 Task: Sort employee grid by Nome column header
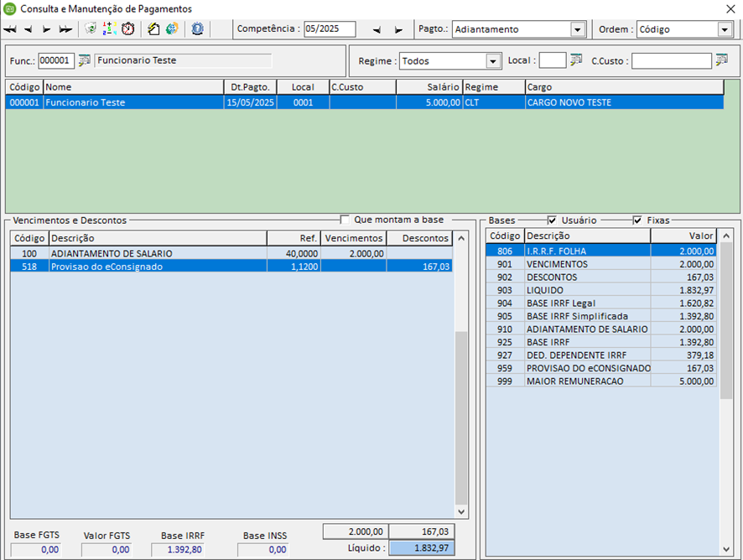(x=133, y=87)
